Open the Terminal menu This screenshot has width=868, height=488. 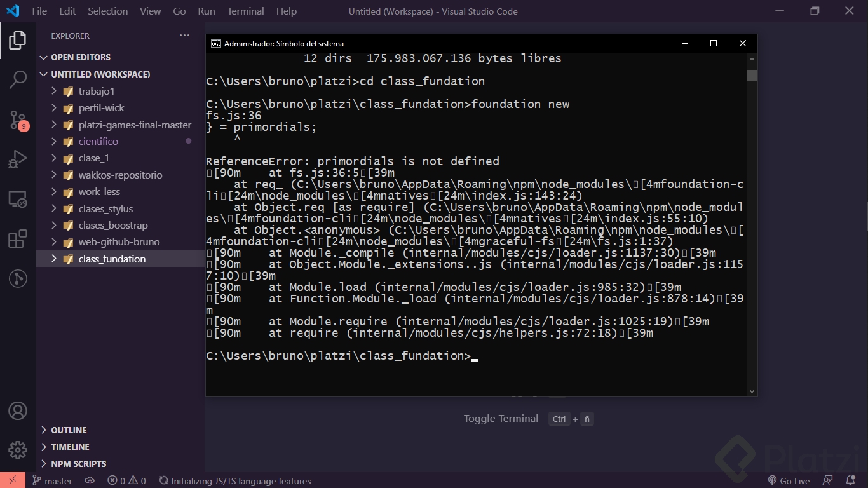[246, 11]
